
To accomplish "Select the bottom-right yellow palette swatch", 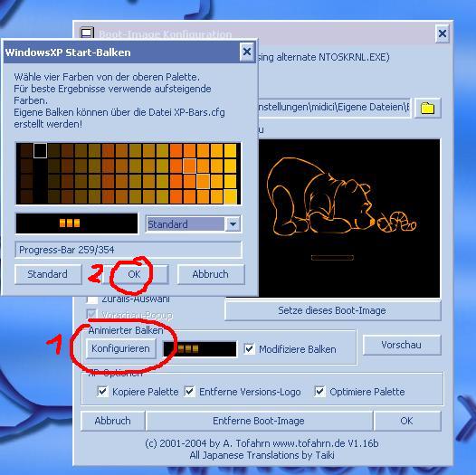I will coord(231,196).
